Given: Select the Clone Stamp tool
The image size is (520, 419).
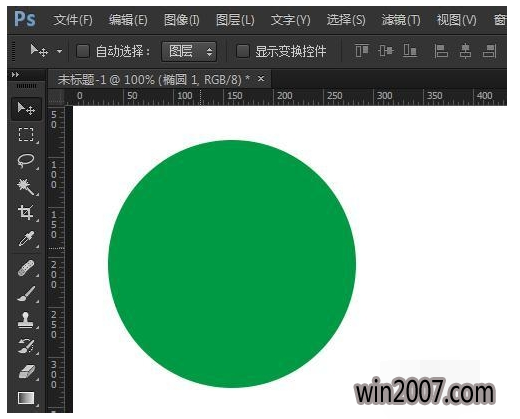Looking at the screenshot, I should coord(26,320).
